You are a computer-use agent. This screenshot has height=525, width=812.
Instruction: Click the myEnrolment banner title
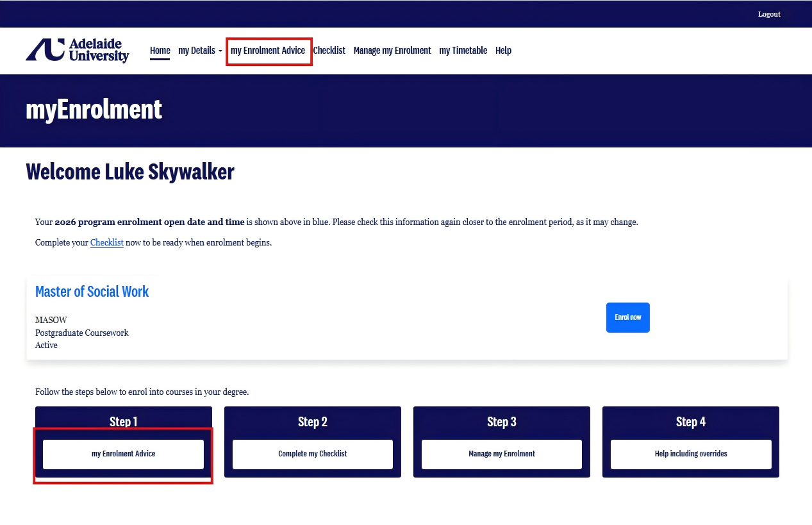94,110
